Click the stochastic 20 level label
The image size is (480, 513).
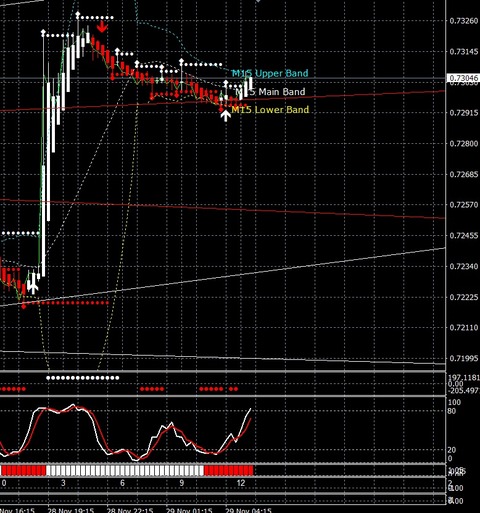point(452,450)
